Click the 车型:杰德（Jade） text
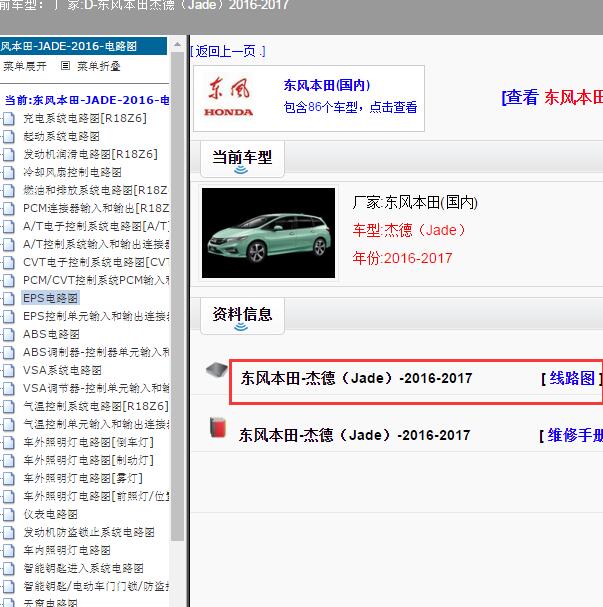This screenshot has width=603, height=607. pyautogui.click(x=409, y=230)
